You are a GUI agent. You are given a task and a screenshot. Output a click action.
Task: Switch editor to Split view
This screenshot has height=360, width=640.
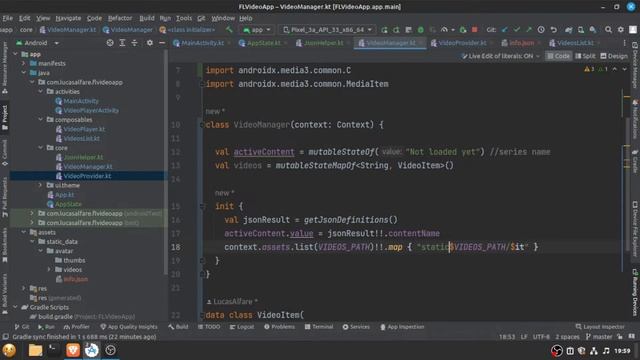[x=585, y=56]
